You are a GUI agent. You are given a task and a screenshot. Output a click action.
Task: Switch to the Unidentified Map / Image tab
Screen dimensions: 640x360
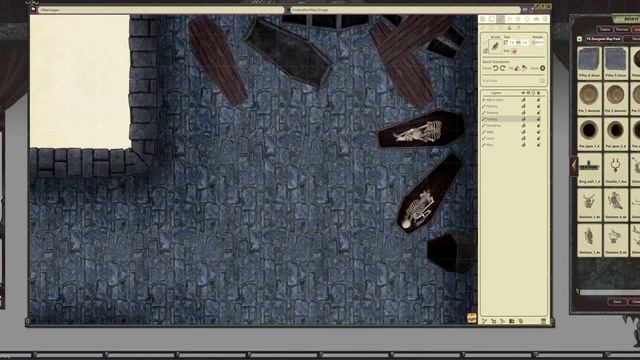tap(404, 9)
